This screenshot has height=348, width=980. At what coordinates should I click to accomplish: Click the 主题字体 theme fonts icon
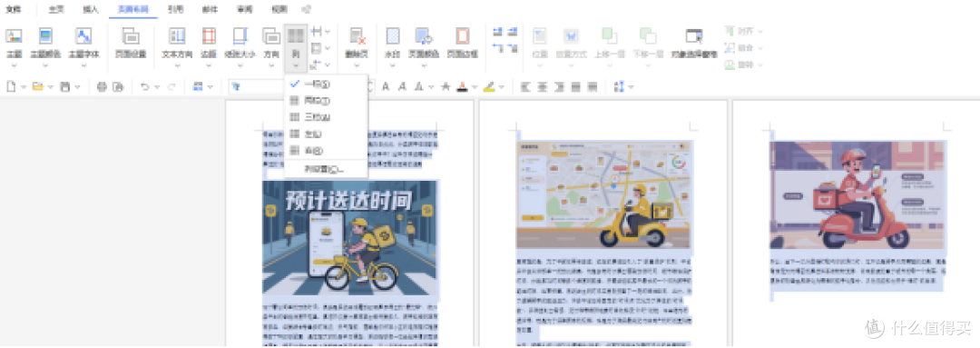(x=83, y=35)
